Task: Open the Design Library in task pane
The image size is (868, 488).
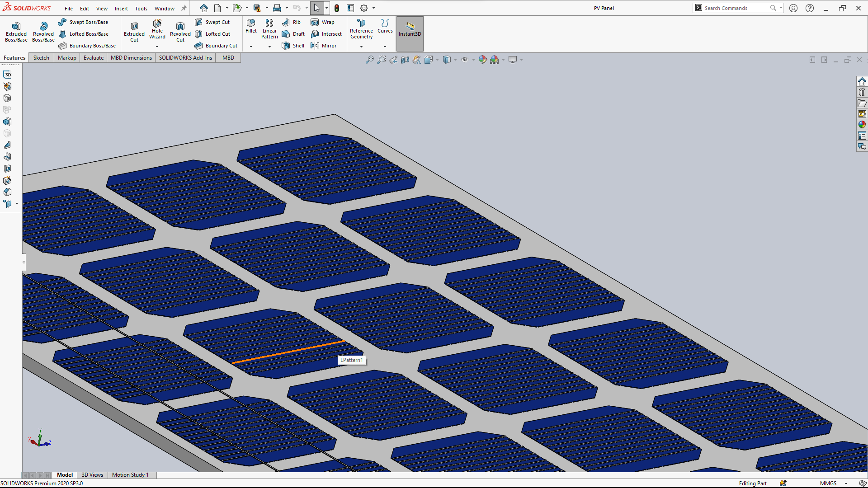Action: [x=862, y=92]
